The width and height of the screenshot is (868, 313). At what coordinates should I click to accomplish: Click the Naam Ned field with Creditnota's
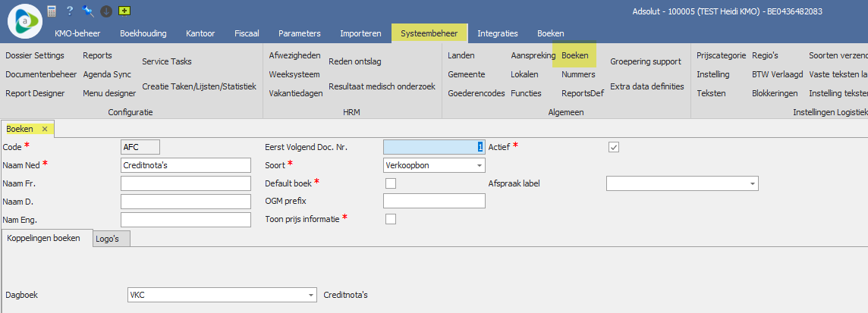pyautogui.click(x=186, y=165)
